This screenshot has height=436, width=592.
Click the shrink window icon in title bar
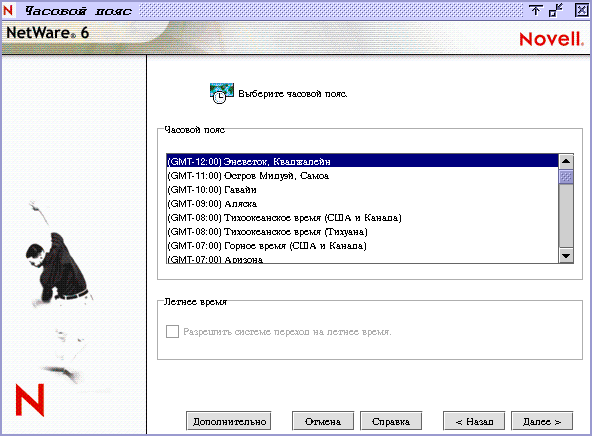pyautogui.click(x=556, y=10)
